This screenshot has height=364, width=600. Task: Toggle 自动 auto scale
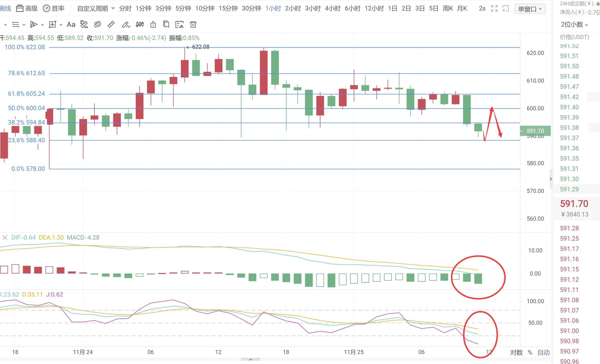pyautogui.click(x=544, y=352)
